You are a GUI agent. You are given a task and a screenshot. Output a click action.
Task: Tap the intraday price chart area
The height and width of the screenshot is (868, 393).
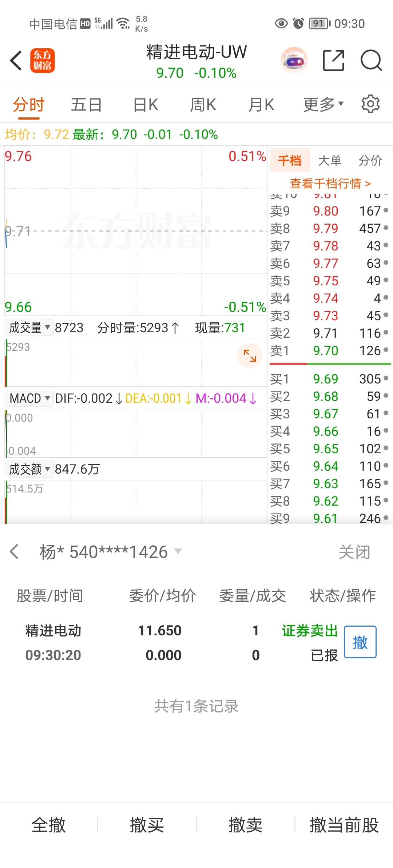[136, 231]
